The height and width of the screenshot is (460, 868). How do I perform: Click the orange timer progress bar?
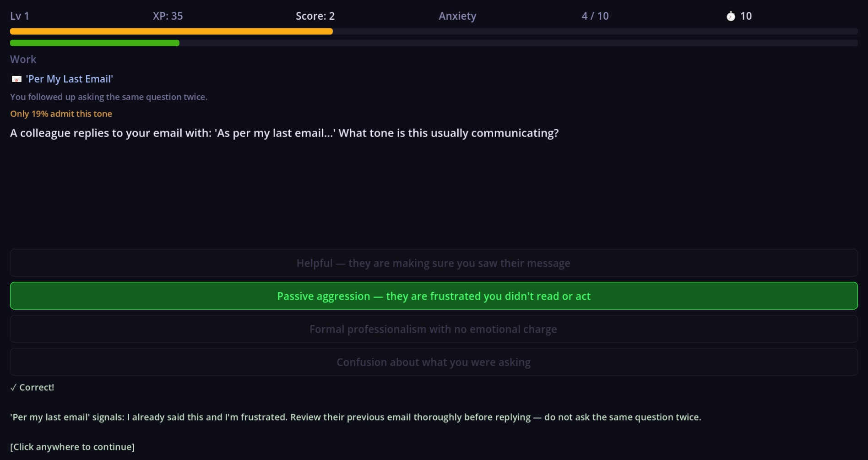(x=171, y=31)
